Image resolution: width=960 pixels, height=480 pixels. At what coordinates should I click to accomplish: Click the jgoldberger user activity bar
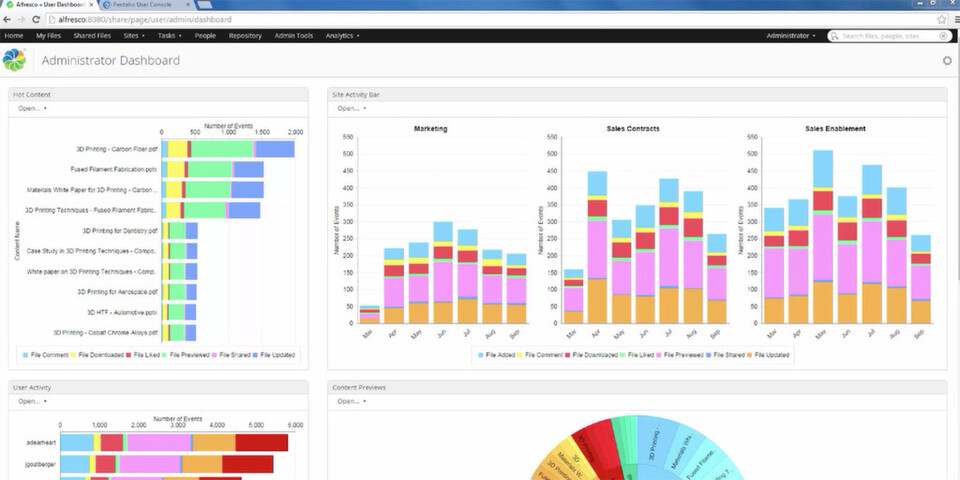click(x=167, y=464)
